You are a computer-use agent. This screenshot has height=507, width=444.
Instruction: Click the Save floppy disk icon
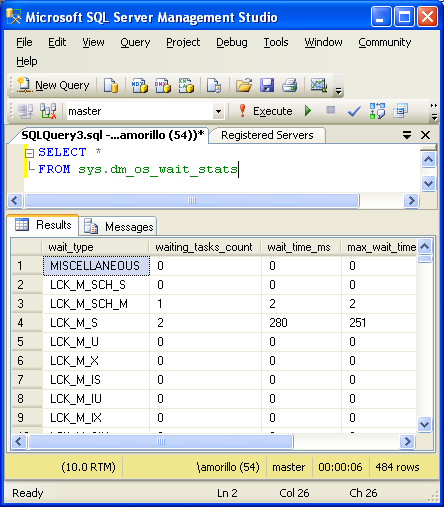pyautogui.click(x=267, y=85)
